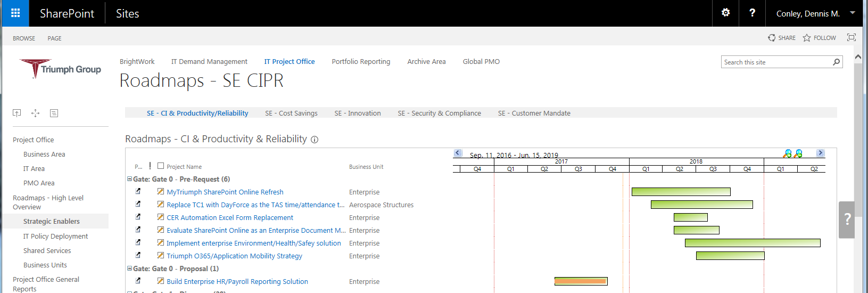Follow this site with the star icon

coord(807,38)
